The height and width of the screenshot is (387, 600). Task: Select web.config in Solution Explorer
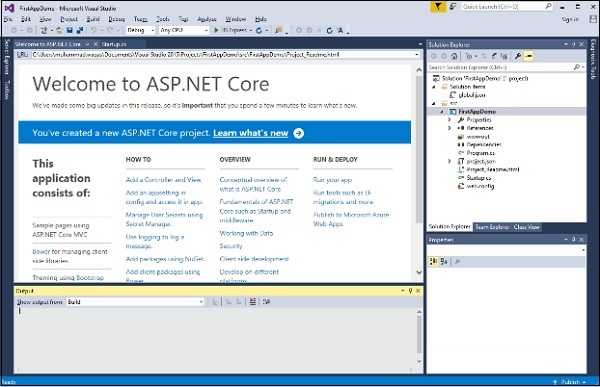point(480,186)
